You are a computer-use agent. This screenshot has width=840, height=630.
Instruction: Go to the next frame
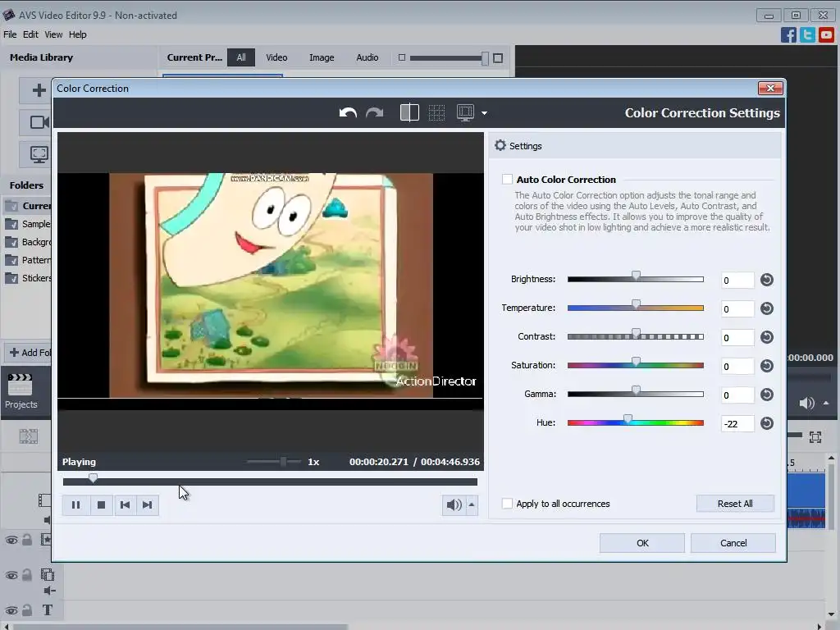point(148,504)
